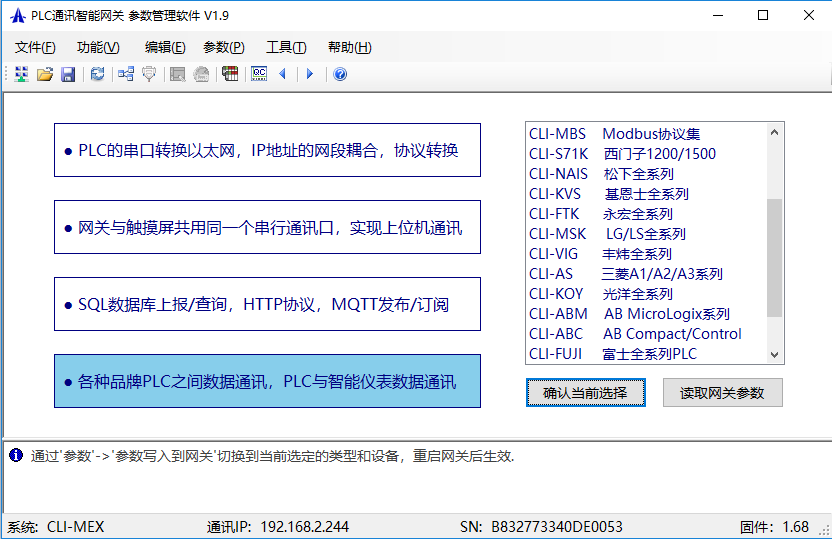832x539 pixels.
Task: Click the refresh arrows toolbar icon
Action: [x=98, y=74]
